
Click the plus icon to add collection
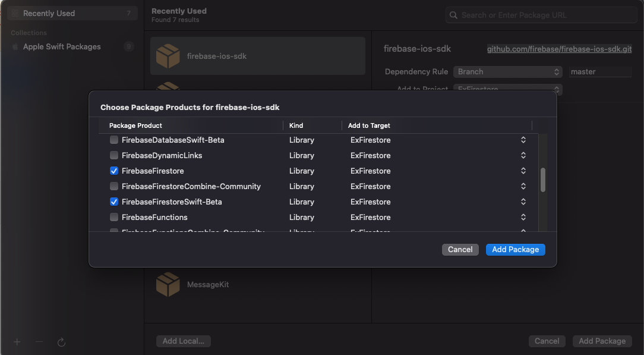[17, 342]
